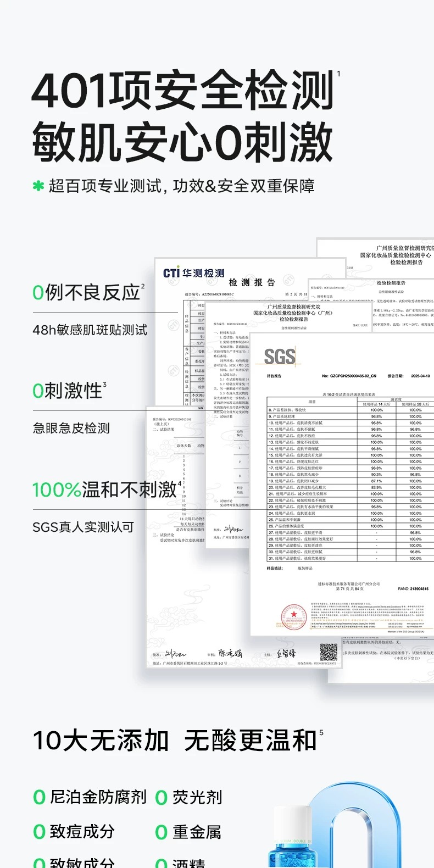
Task: Click the green 0 before 重金属
Action: (x=161, y=832)
